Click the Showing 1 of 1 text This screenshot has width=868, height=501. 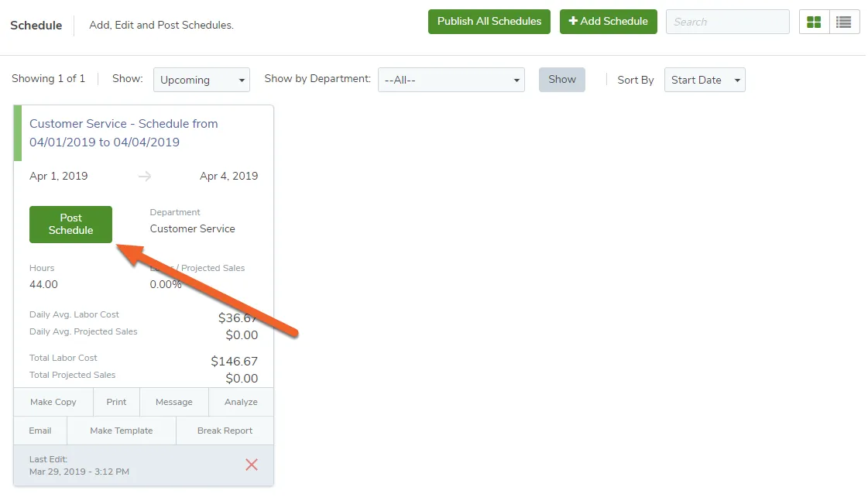tap(48, 79)
